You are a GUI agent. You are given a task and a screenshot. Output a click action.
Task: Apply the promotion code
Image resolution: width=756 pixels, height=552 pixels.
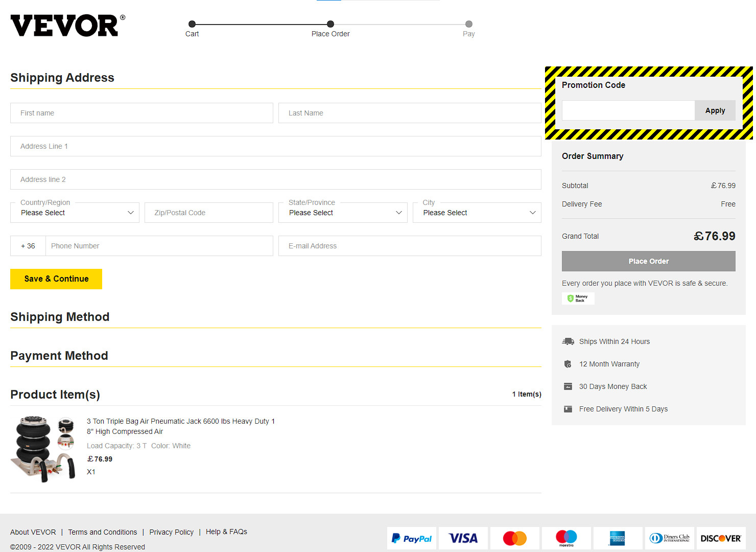(x=715, y=110)
